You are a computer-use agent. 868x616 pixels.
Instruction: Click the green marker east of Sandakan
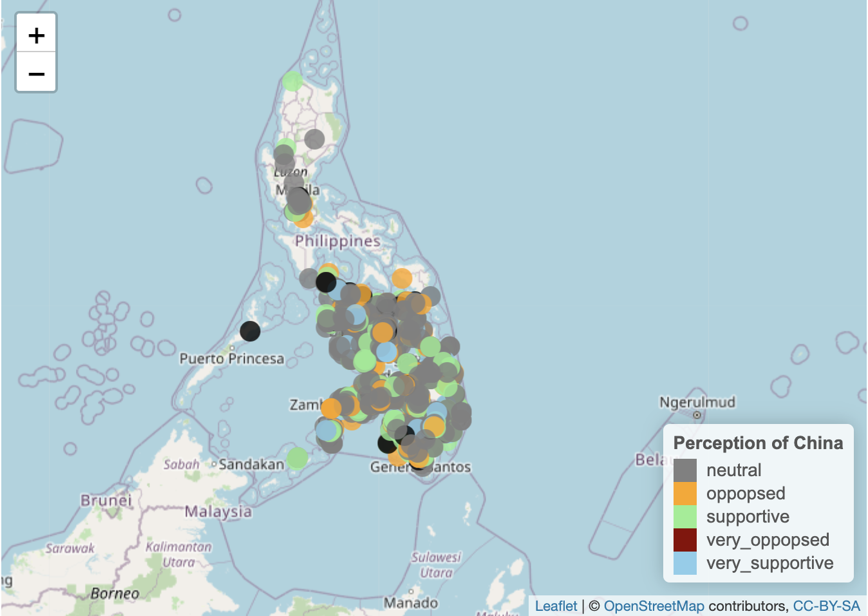point(297,458)
